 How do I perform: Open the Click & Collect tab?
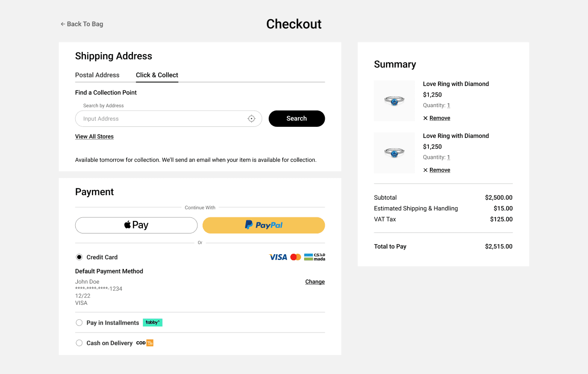[x=157, y=75]
